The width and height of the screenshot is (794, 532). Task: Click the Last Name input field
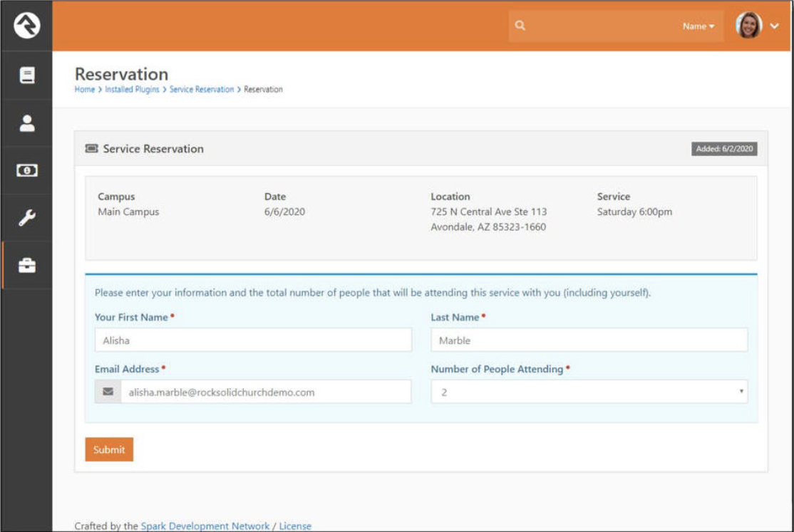[589, 340]
